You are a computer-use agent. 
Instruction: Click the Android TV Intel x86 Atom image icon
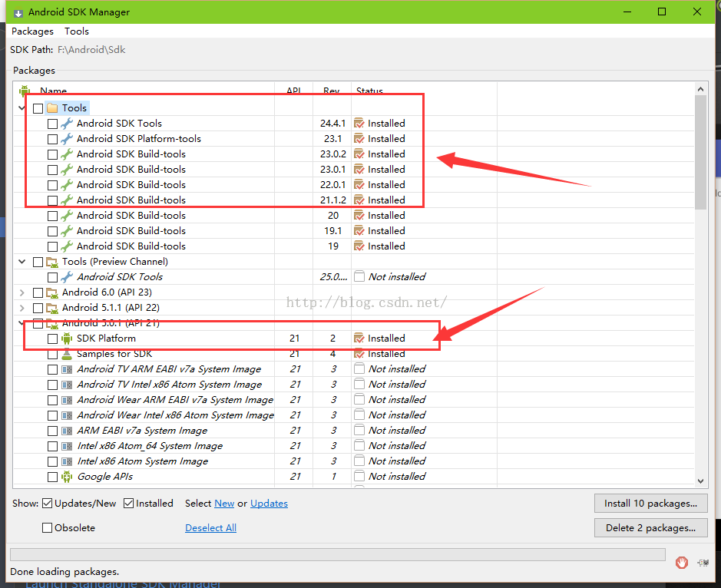67,385
